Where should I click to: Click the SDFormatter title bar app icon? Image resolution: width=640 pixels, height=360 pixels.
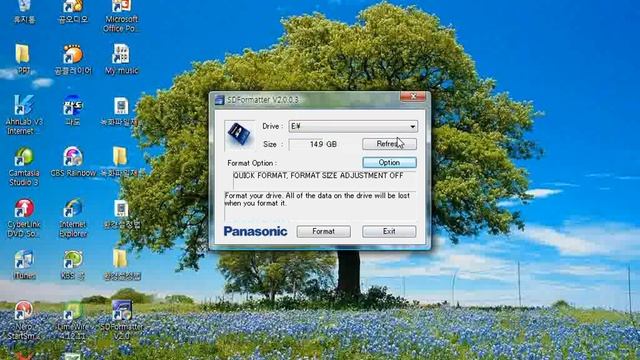coord(220,100)
